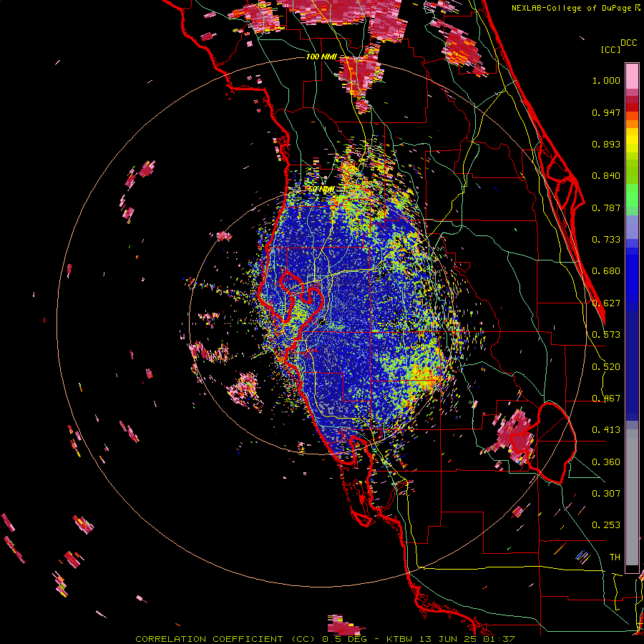Click the DCC label above the color scale
The height and width of the screenshot is (644, 644).
(629, 43)
